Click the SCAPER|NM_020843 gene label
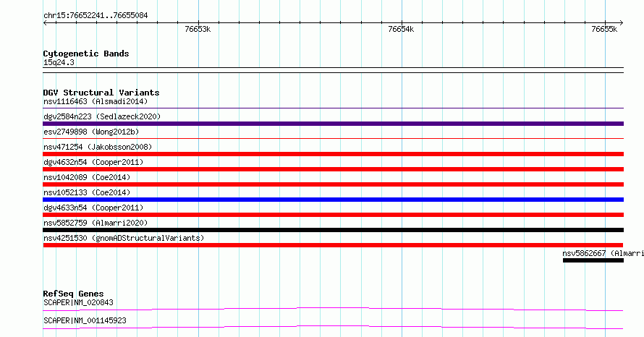The width and height of the screenshot is (644, 337). [x=78, y=302]
